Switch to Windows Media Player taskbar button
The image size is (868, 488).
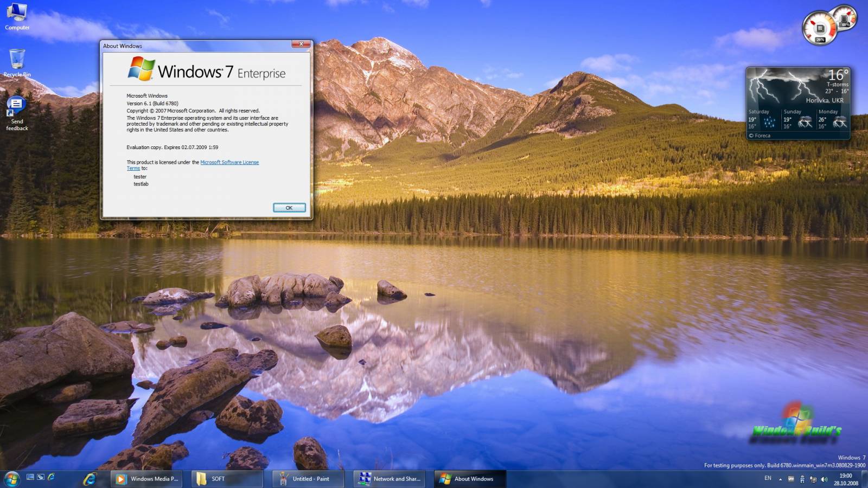pos(146,479)
